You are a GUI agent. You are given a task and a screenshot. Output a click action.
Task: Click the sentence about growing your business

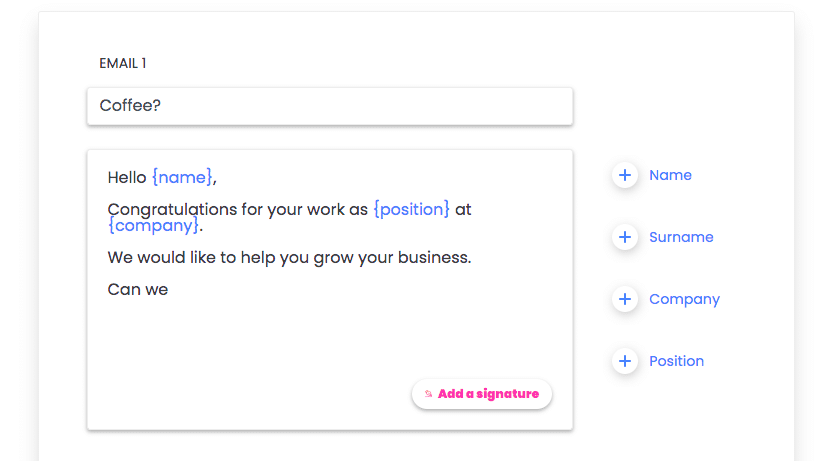point(289,258)
